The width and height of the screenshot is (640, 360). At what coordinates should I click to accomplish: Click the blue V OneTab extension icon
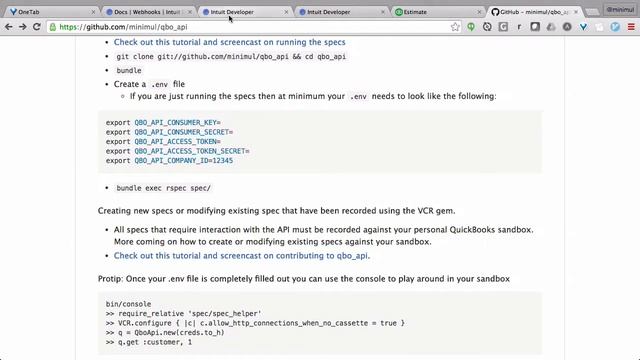pyautogui.click(x=583, y=27)
